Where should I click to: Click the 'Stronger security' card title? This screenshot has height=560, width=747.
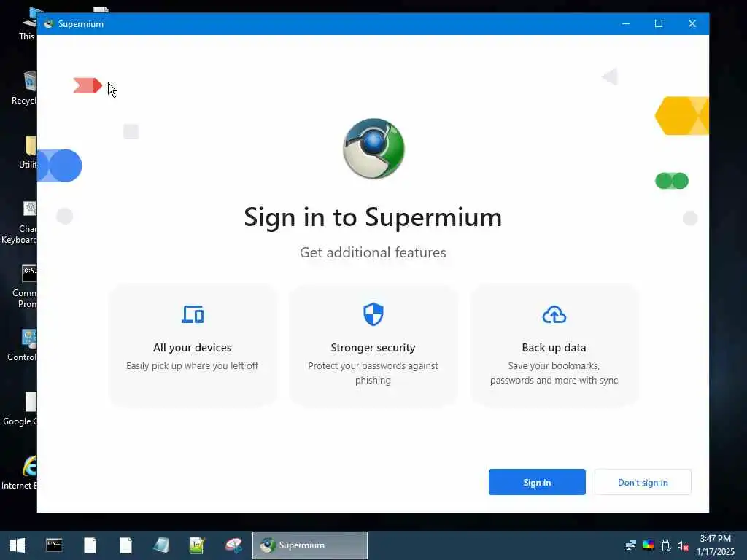pyautogui.click(x=373, y=348)
